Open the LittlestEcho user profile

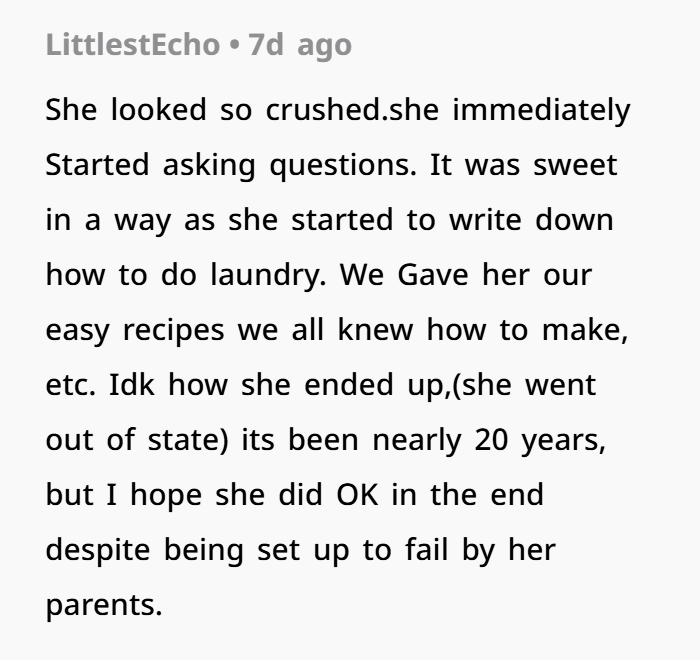[x=133, y=45]
